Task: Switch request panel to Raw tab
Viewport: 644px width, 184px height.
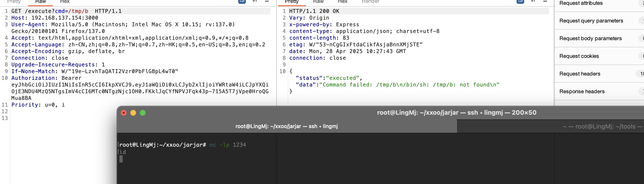Action: [41, 2]
